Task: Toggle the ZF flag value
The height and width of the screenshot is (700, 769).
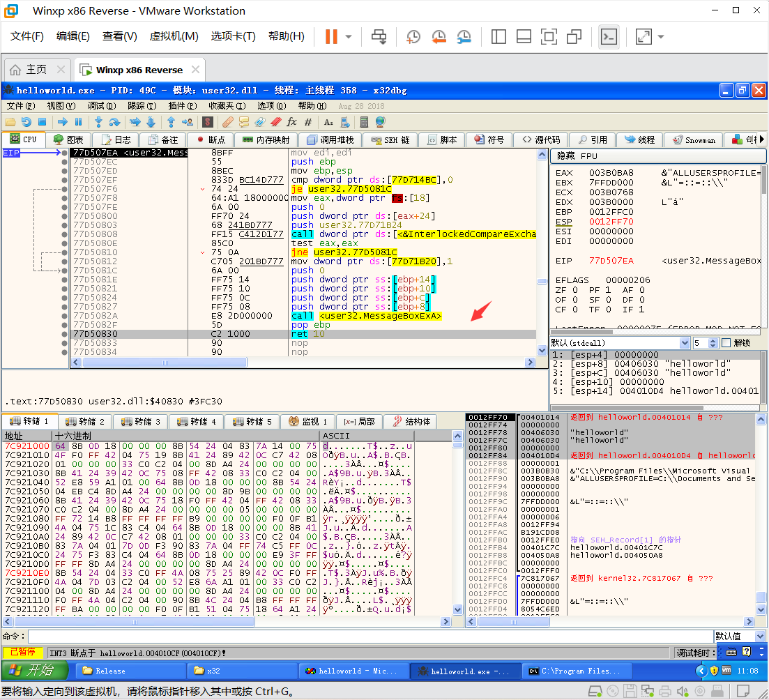Action: (575, 290)
